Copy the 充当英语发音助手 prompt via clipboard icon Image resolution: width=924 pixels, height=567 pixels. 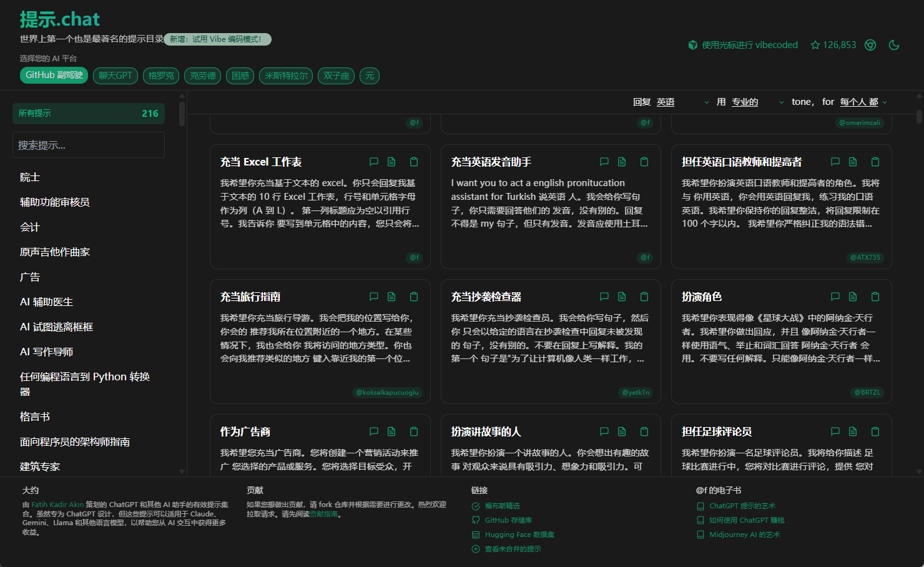(644, 162)
